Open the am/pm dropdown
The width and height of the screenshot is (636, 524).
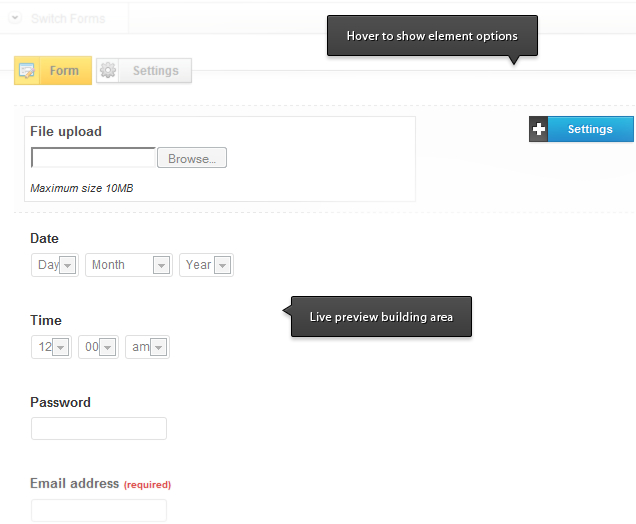click(148, 347)
